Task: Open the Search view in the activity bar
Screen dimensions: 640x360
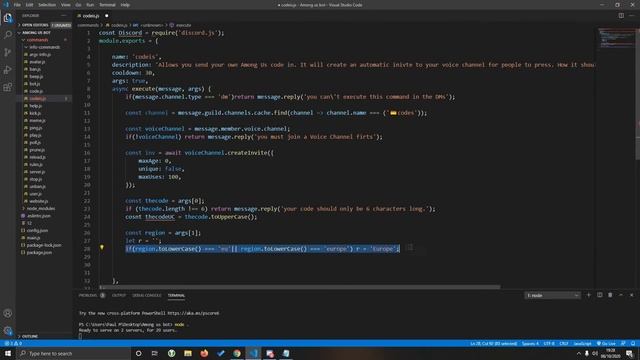Action: click(8, 35)
